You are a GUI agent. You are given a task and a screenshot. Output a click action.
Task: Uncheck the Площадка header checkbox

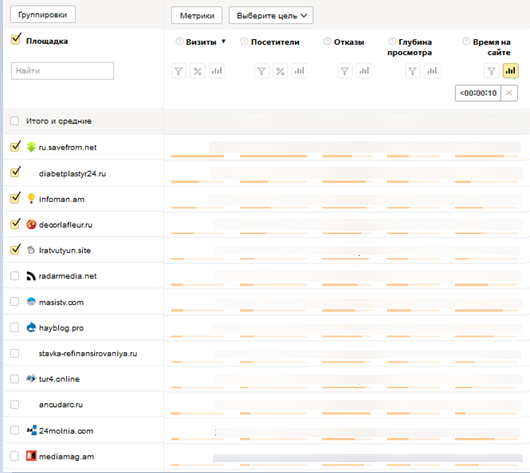16,40
